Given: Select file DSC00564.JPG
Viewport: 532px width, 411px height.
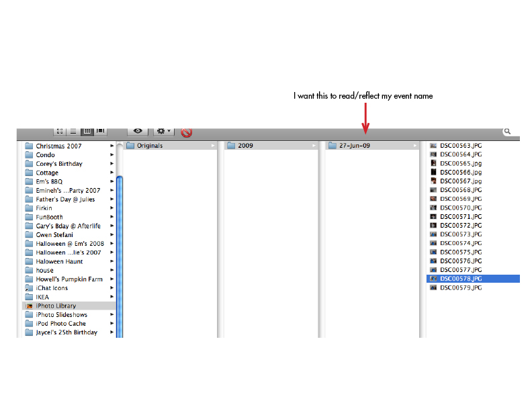Looking at the screenshot, I should tap(473, 154).
